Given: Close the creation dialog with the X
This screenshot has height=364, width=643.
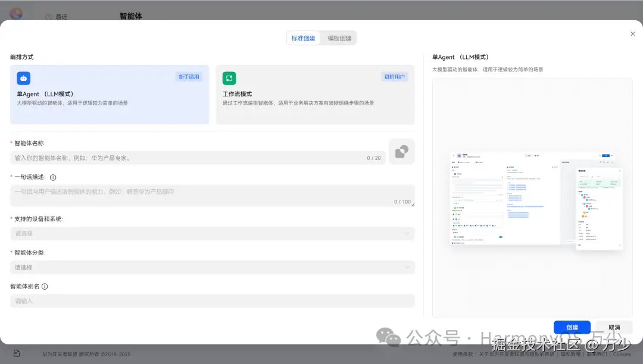Looking at the screenshot, I should [632, 33].
